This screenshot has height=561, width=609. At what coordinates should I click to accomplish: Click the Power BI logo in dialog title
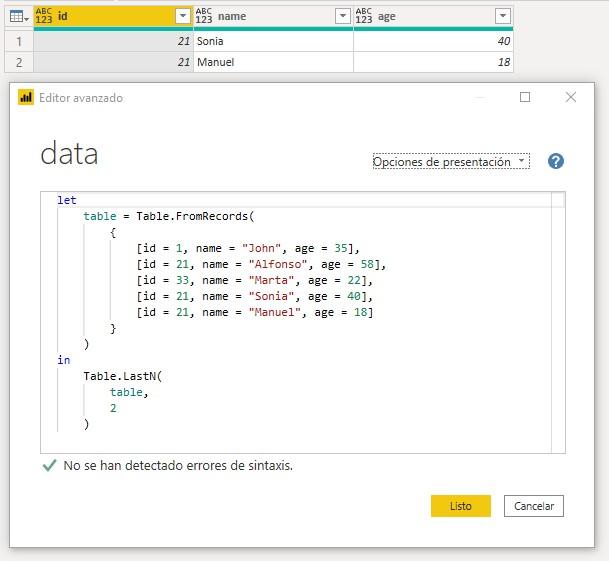pyautogui.click(x=26, y=98)
